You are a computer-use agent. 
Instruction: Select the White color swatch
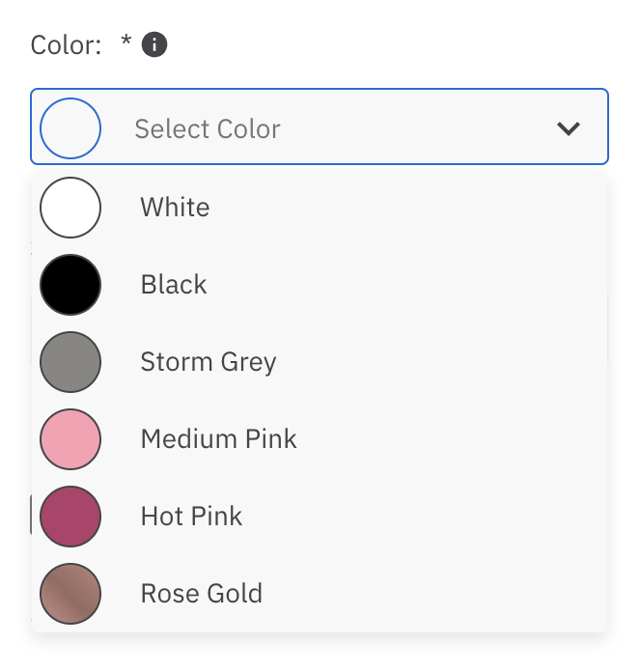point(70,208)
